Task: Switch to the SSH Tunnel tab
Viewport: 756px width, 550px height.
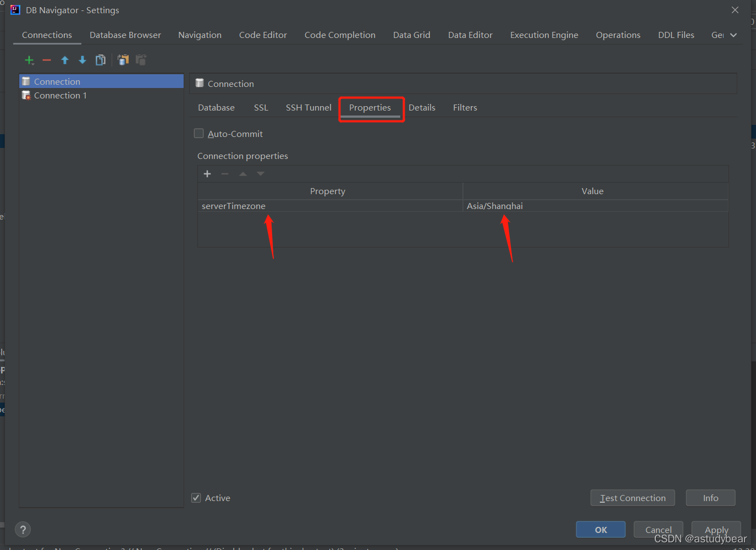Action: click(308, 107)
